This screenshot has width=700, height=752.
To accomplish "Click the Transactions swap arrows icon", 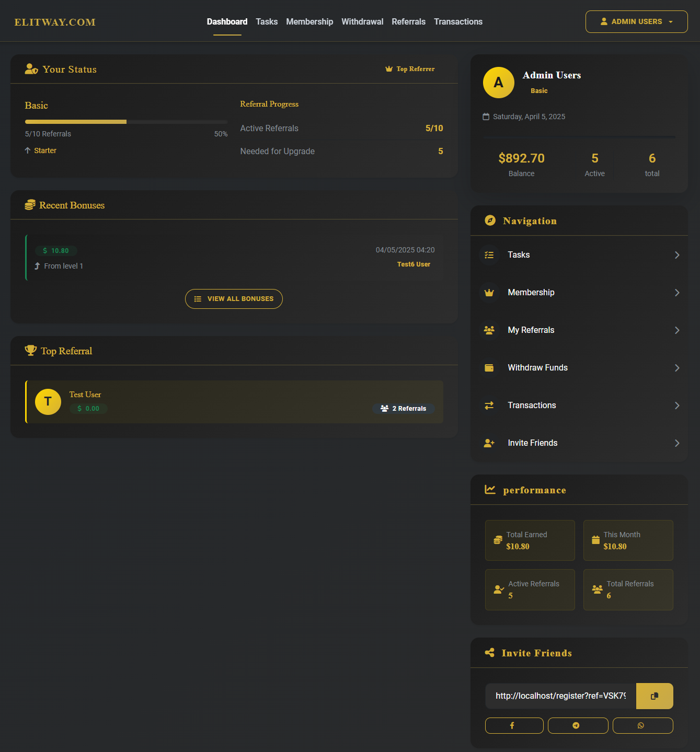I will [x=489, y=406].
